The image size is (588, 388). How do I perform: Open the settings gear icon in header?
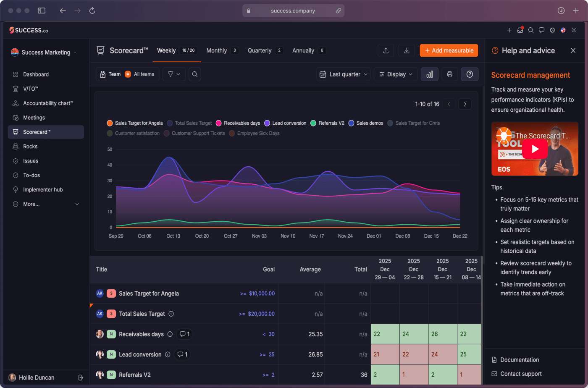(552, 30)
